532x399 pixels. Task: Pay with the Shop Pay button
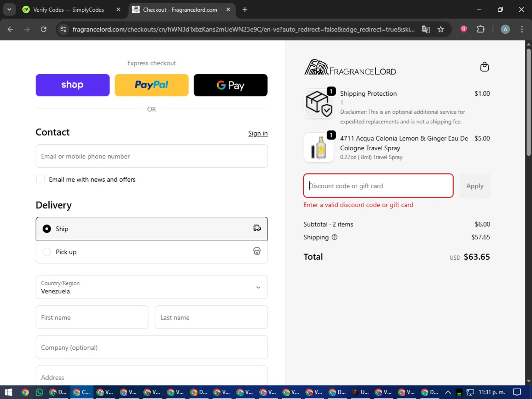[x=73, y=85]
